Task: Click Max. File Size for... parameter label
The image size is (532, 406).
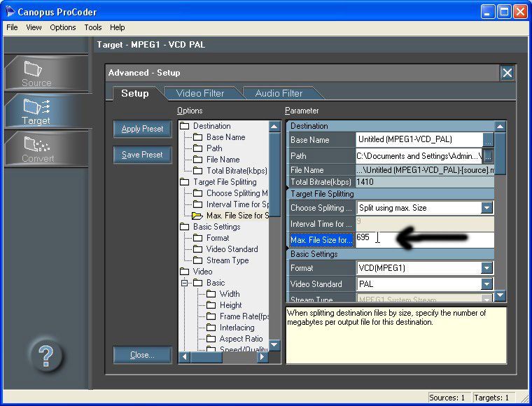Action: click(x=321, y=240)
